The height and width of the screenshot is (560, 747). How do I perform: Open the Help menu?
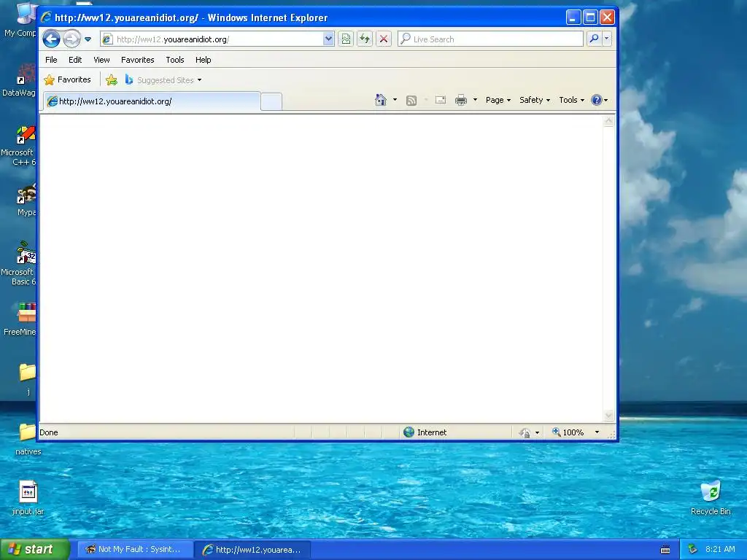[203, 60]
